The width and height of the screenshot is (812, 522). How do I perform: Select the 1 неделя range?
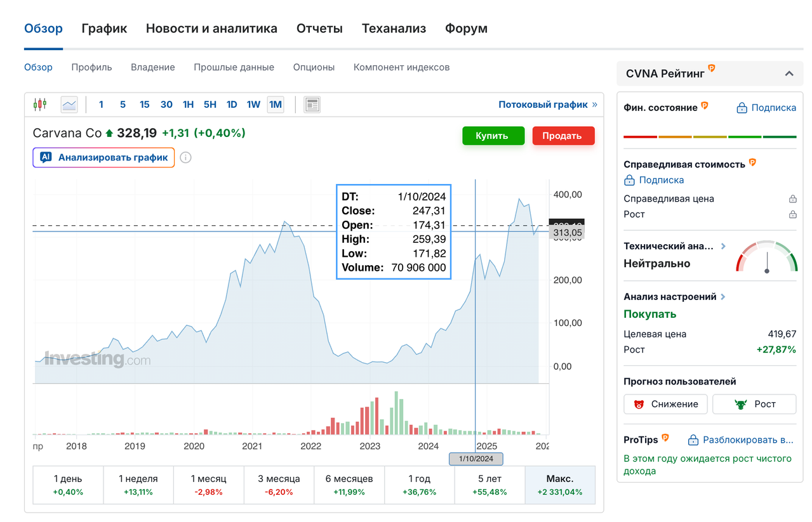pos(138,485)
